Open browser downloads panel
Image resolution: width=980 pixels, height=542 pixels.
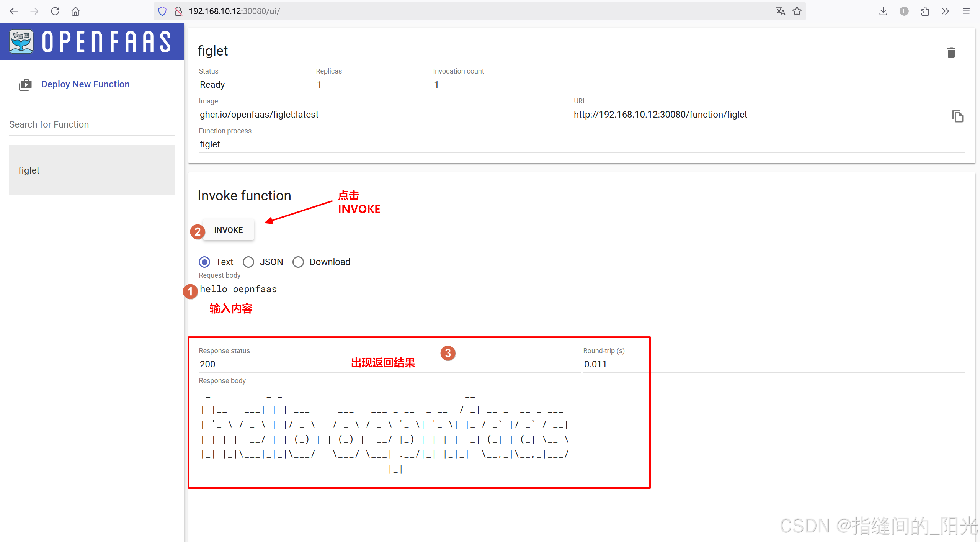click(883, 11)
